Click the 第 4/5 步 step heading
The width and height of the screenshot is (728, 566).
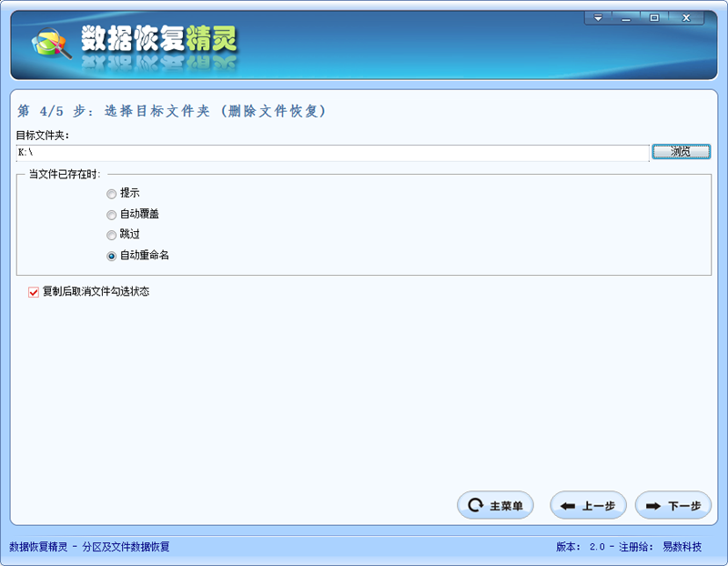(171, 111)
